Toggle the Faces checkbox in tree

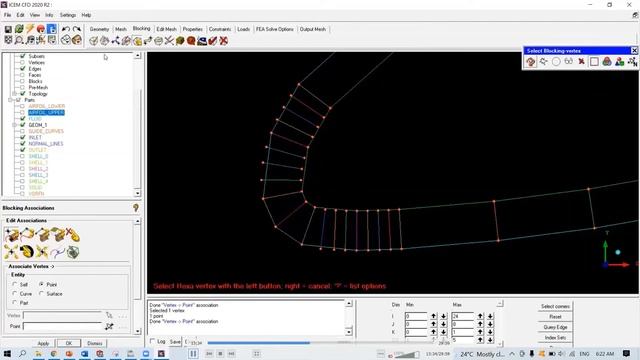coord(22,75)
